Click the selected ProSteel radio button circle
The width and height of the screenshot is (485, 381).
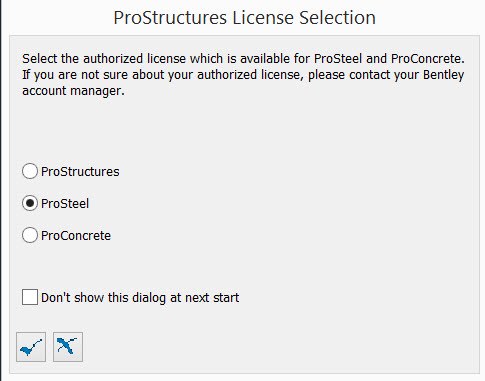click(x=30, y=203)
